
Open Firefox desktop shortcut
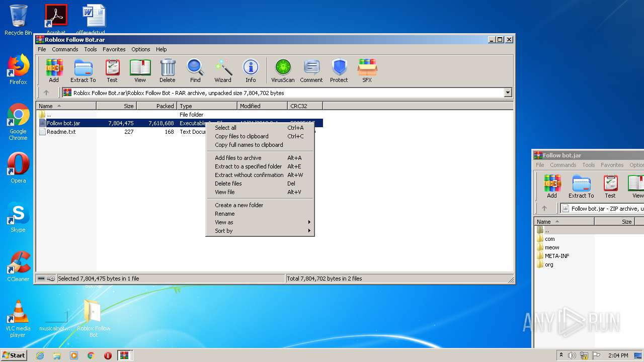click(18, 69)
